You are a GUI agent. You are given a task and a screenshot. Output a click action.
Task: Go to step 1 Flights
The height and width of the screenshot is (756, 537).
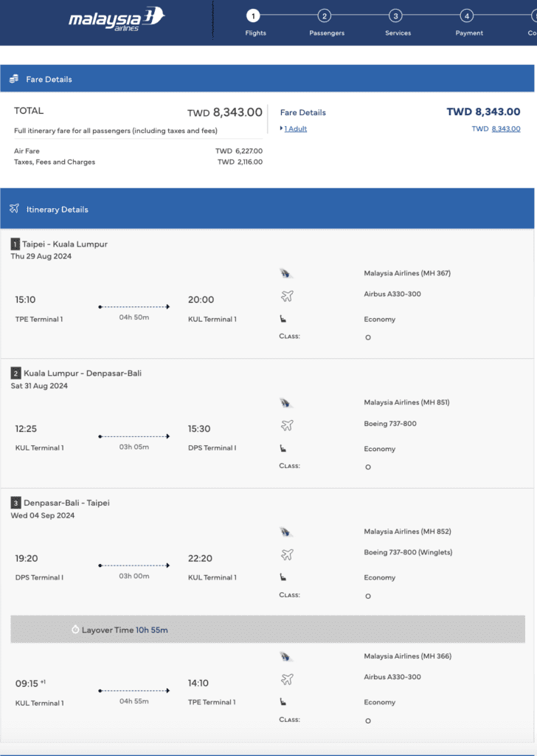(253, 21)
